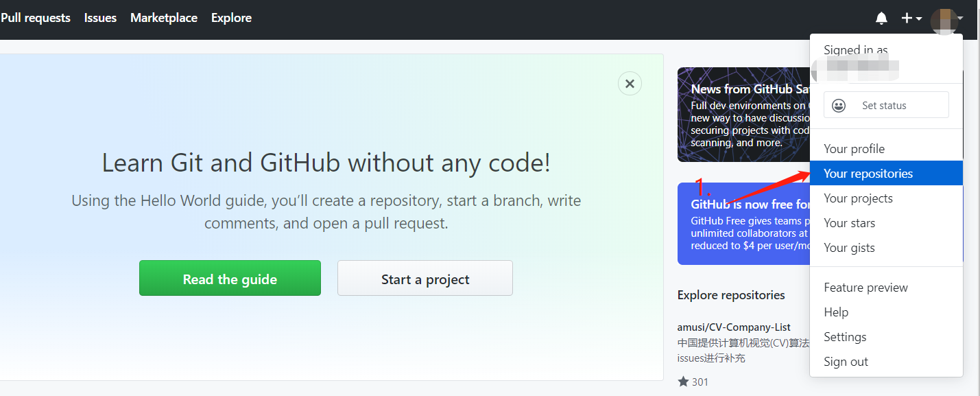980x396 pixels.
Task: Dismiss the Learn Git banner
Action: pyautogui.click(x=630, y=84)
